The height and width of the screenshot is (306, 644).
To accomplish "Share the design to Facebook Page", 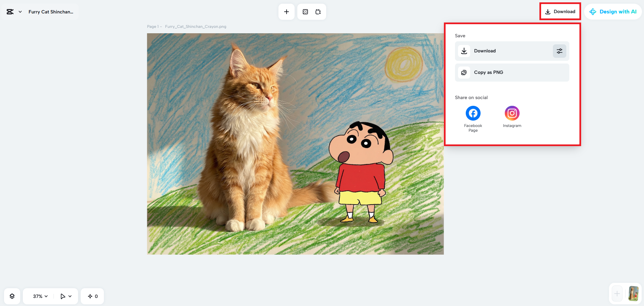I will coord(473,113).
